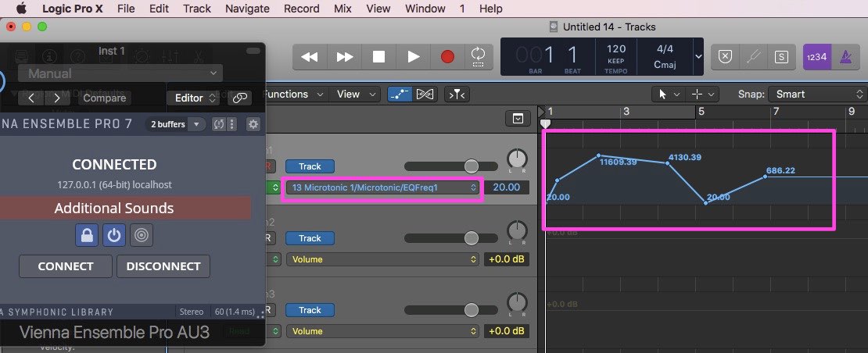
Task: Click the first track's pan knob
Action: coord(517,159)
